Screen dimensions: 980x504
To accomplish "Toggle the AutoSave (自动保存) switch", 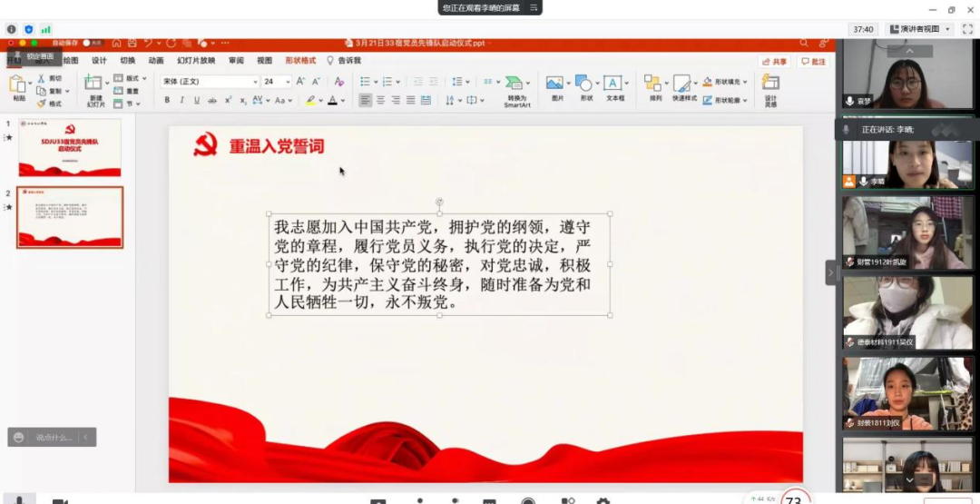I will tap(91, 43).
